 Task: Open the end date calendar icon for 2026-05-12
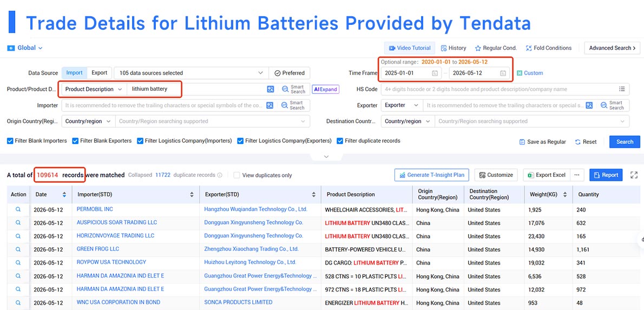click(x=503, y=73)
